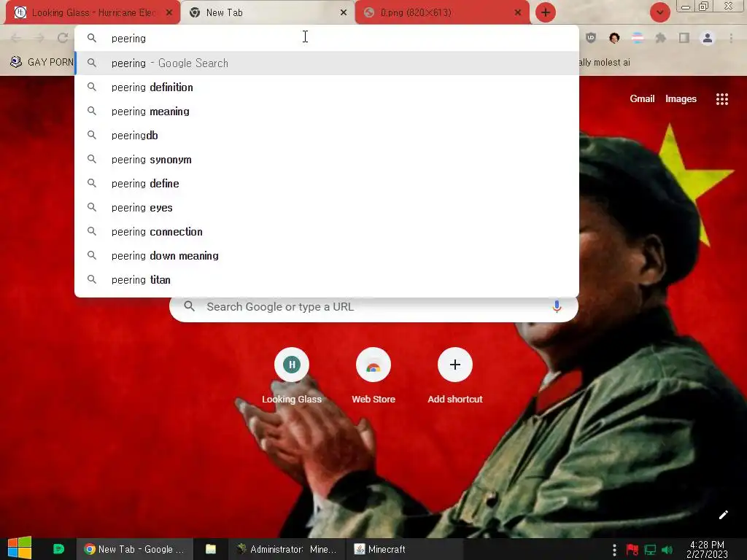Switch to the 0.png image tab
Screen dimensions: 747x560
coord(441,13)
